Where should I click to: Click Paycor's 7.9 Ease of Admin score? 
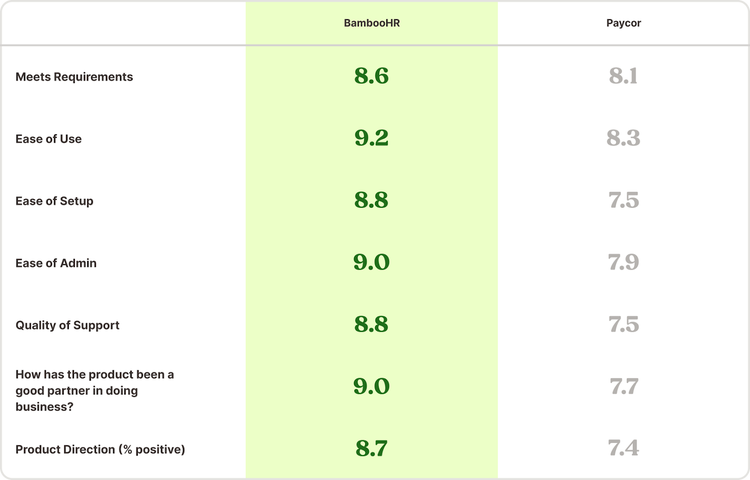pyautogui.click(x=623, y=262)
